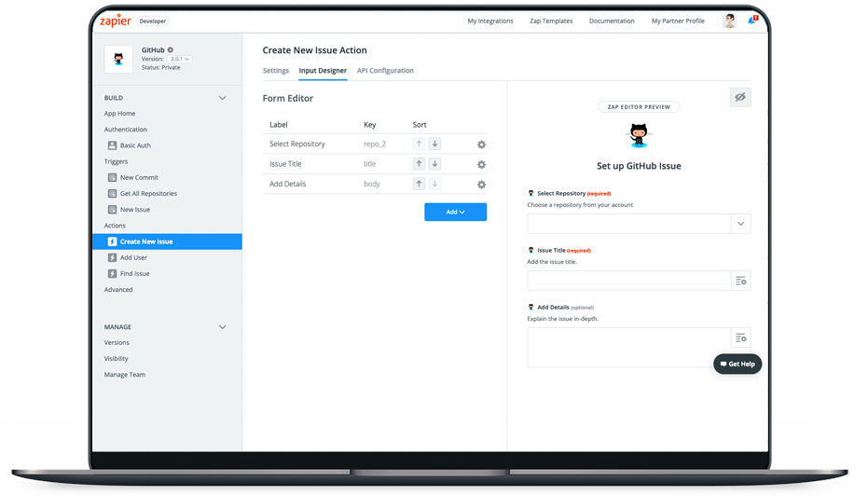Move Issue Title field up
Screen dimensions: 868x496
pos(419,164)
